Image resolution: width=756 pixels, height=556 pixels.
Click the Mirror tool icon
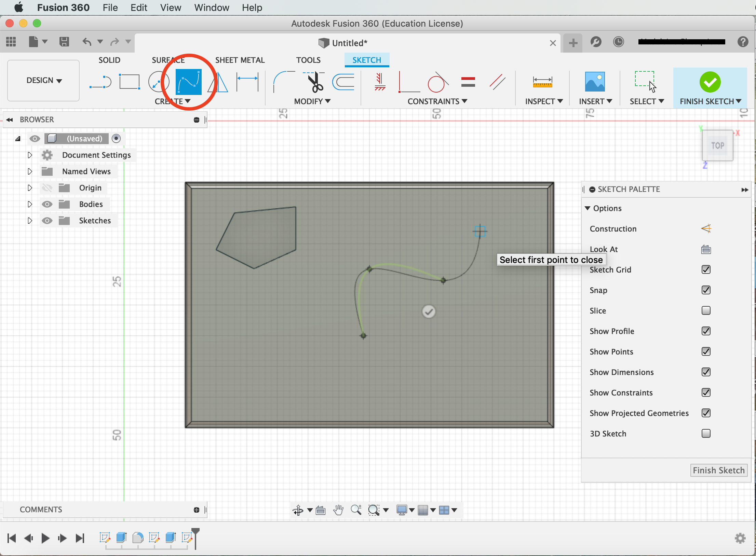point(219,82)
